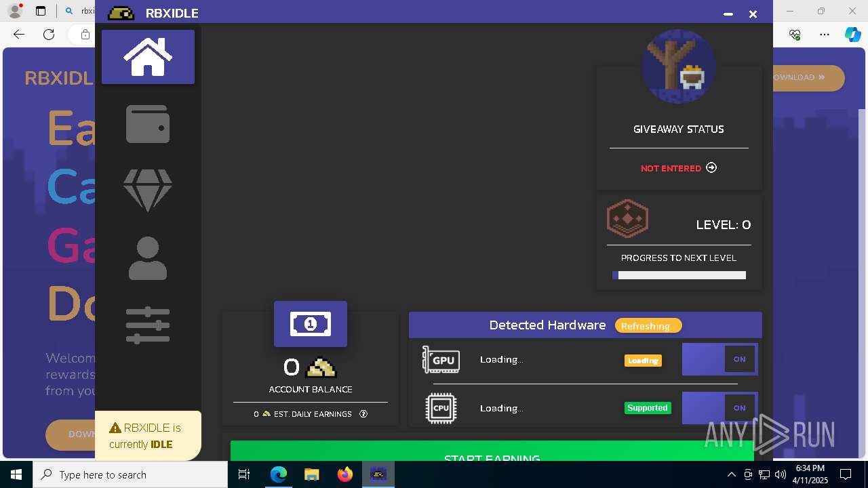
Task: Toggle the CPU ON switch
Action: (719, 408)
